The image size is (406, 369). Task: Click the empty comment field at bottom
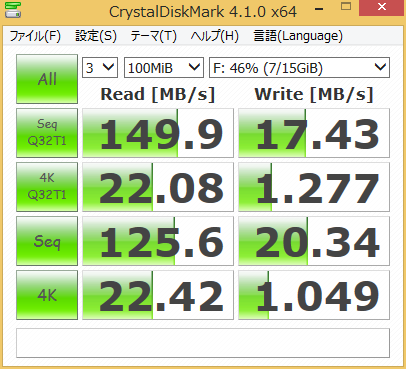(203, 343)
